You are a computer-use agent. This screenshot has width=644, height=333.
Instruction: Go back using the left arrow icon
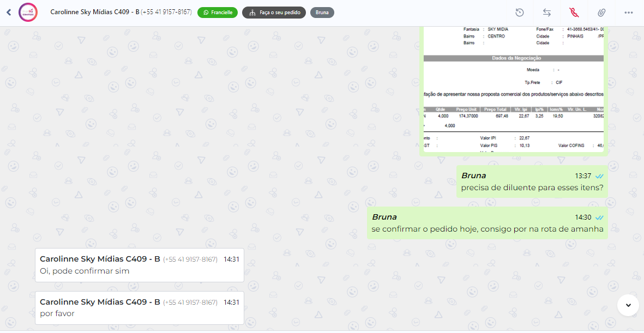(x=9, y=13)
